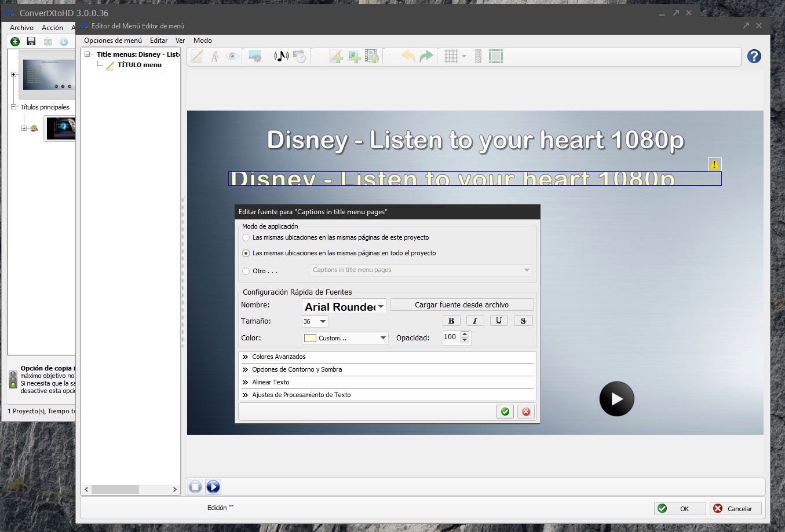The width and height of the screenshot is (785, 532).
Task: Open the Editar menu
Action: (159, 41)
